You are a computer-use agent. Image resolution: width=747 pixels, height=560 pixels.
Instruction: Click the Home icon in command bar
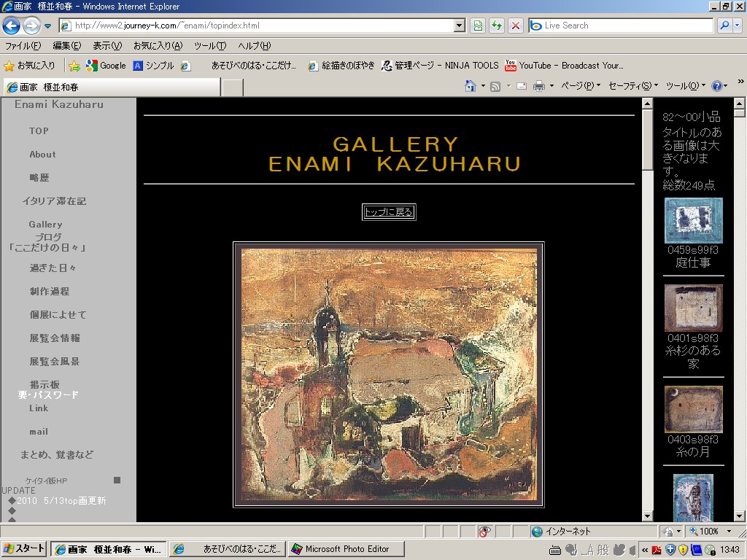471,86
